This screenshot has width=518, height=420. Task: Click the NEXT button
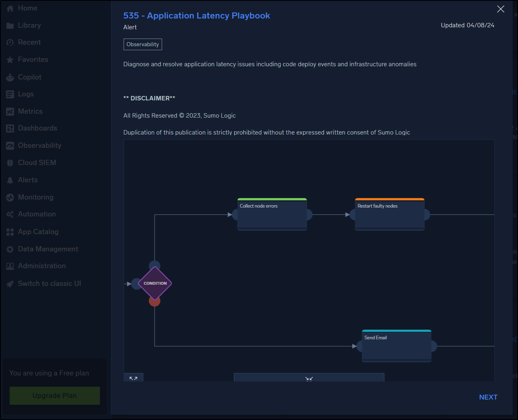488,397
